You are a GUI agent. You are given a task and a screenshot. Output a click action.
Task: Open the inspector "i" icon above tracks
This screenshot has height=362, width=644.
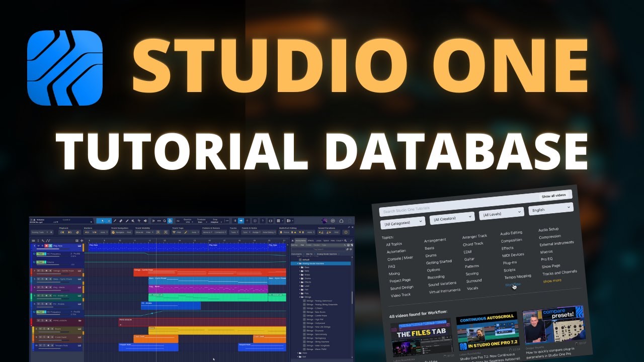tap(38, 240)
